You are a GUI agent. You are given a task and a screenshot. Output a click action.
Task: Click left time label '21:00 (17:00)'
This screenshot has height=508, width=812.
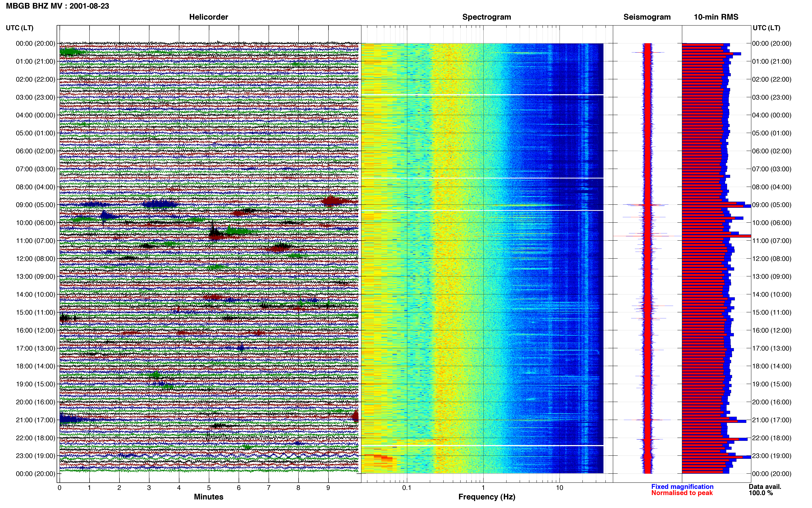coord(36,420)
